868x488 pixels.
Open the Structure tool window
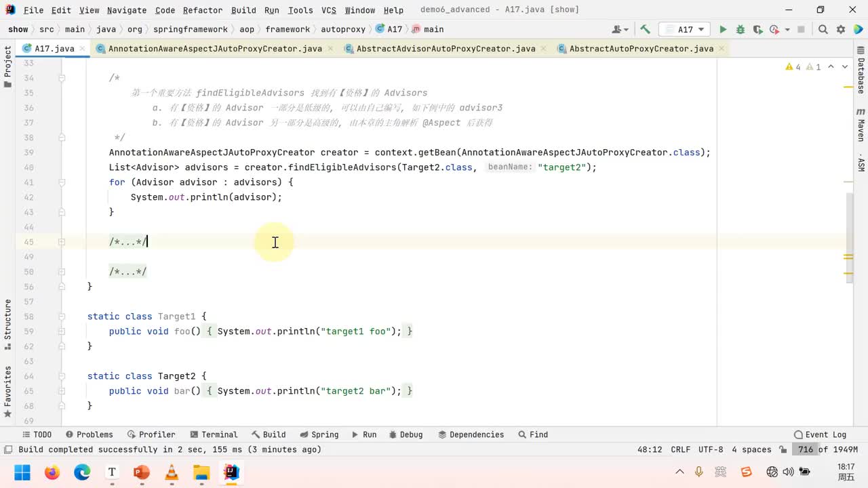pos(7,324)
